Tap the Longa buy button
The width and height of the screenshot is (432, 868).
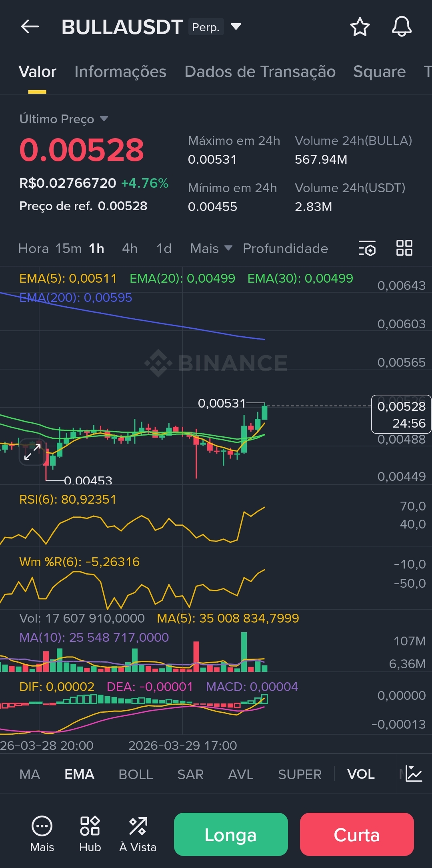click(231, 834)
